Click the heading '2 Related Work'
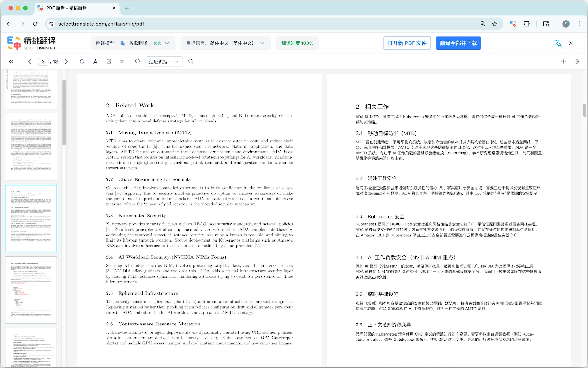The height and width of the screenshot is (368, 588). point(130,105)
